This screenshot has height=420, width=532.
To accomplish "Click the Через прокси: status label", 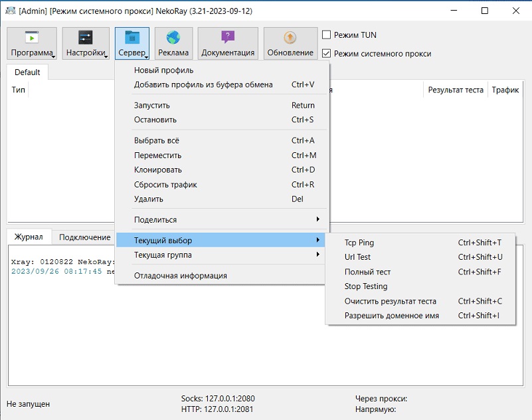I will [x=381, y=398].
